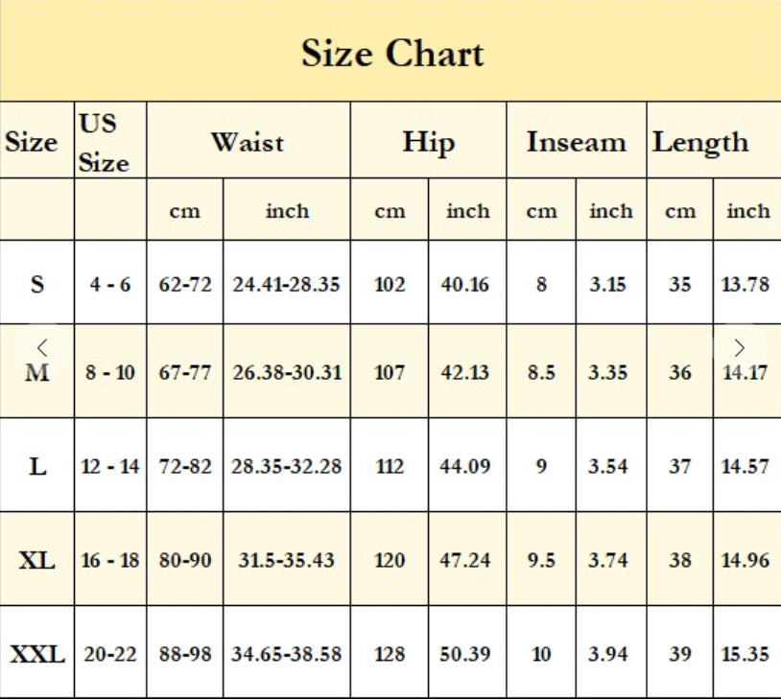Click the 44.09 hip inch cell
This screenshot has width=781, height=700.
coord(465,466)
